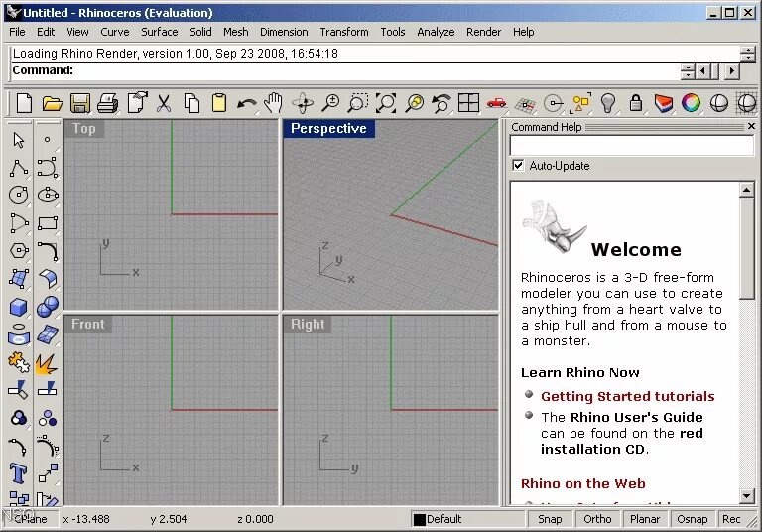
Task: Toggle Ortho mode in the status bar
Action: click(597, 519)
